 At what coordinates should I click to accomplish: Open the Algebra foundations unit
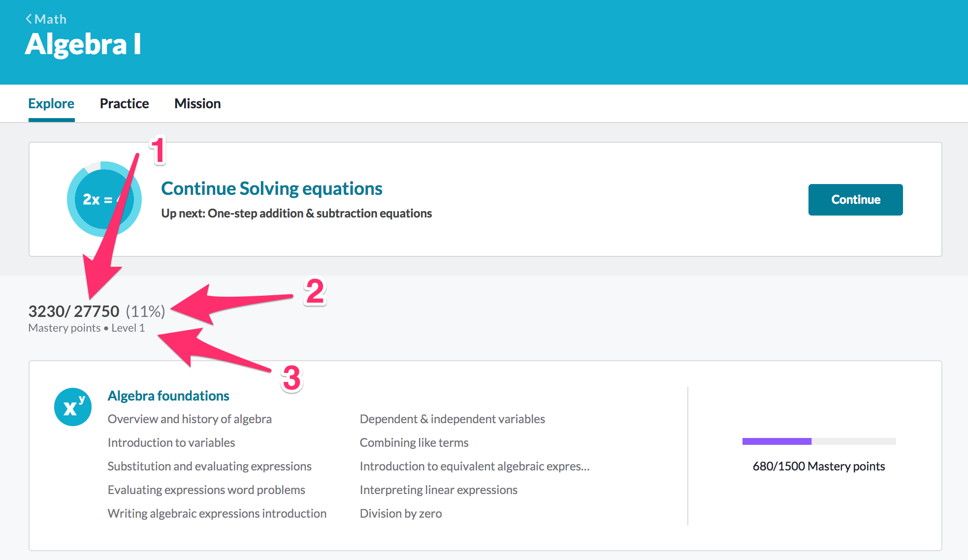tap(168, 396)
